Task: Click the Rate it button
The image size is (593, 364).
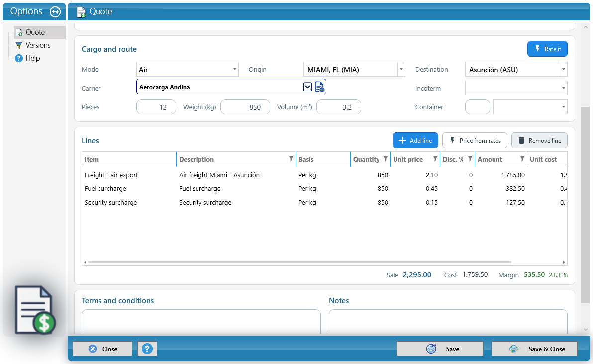Action: (x=547, y=49)
